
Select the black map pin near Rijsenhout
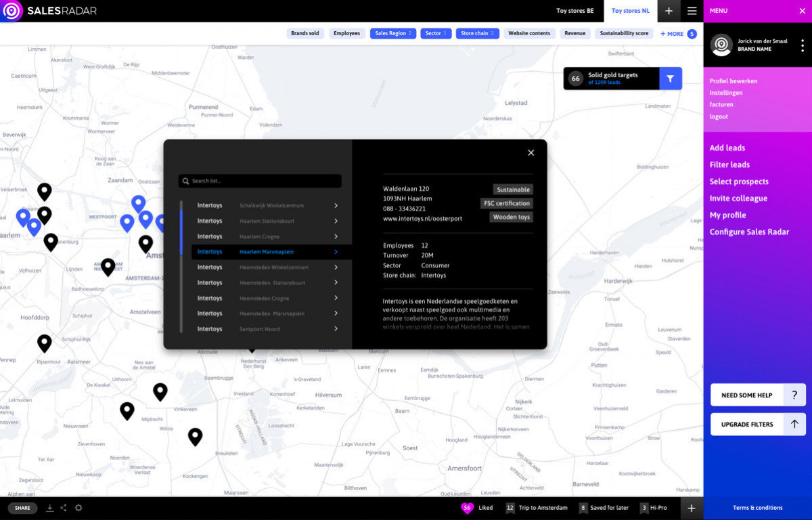pos(44,343)
